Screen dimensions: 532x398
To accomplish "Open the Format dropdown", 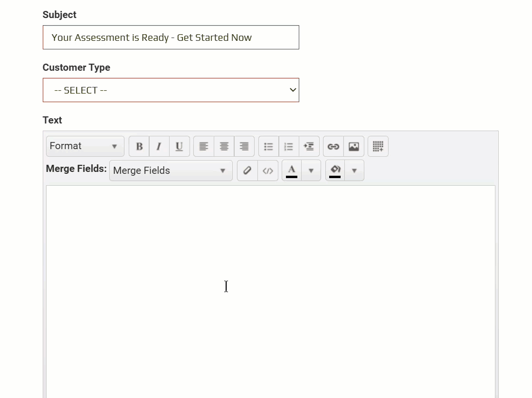I will point(85,146).
